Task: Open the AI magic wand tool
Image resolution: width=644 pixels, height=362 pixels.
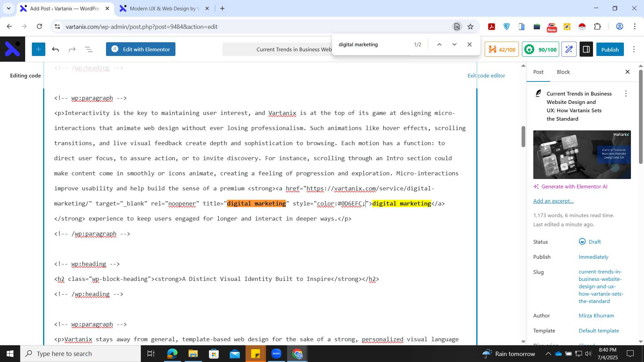Action: pos(569,50)
